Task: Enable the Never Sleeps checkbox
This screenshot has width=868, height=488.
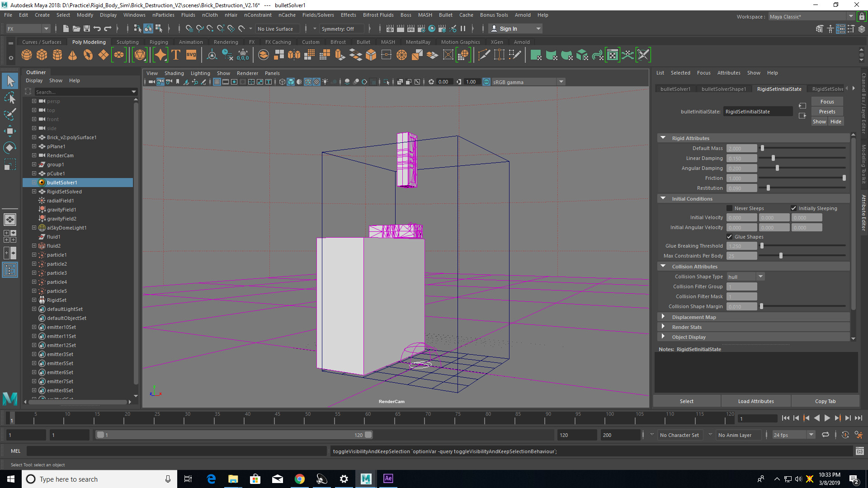Action: tap(729, 208)
